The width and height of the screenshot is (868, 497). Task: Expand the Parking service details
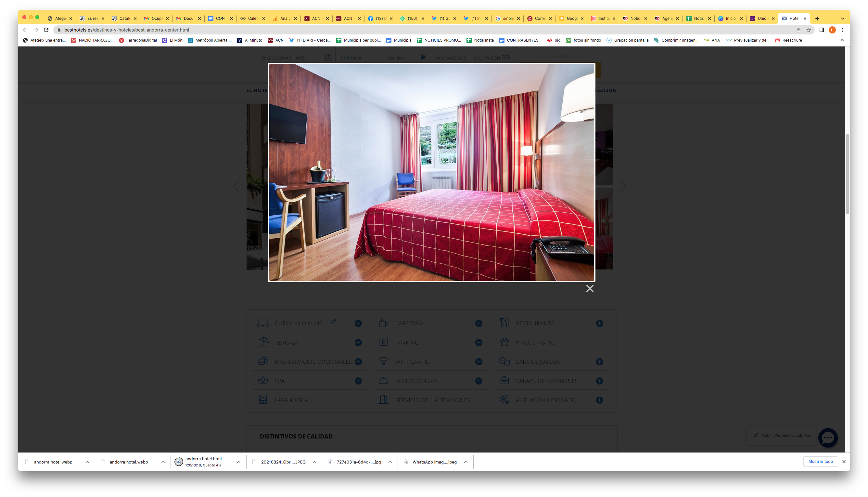479,342
